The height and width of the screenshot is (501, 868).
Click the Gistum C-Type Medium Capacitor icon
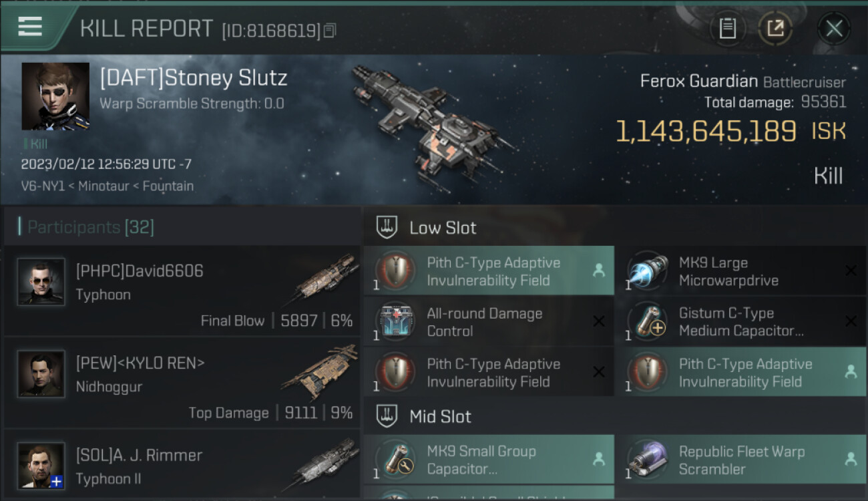647,322
